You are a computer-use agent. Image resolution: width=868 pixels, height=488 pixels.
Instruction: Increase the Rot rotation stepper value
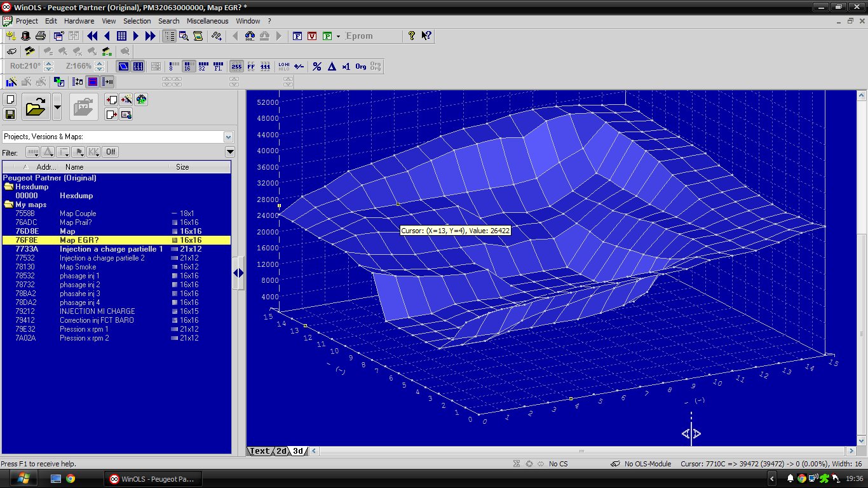coord(48,64)
